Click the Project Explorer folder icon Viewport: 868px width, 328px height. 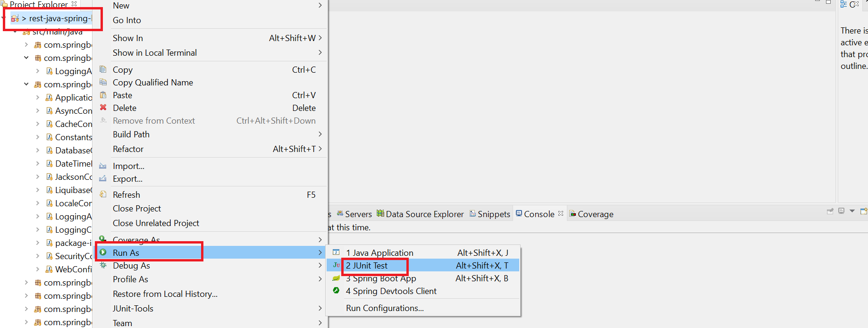click(x=5, y=4)
